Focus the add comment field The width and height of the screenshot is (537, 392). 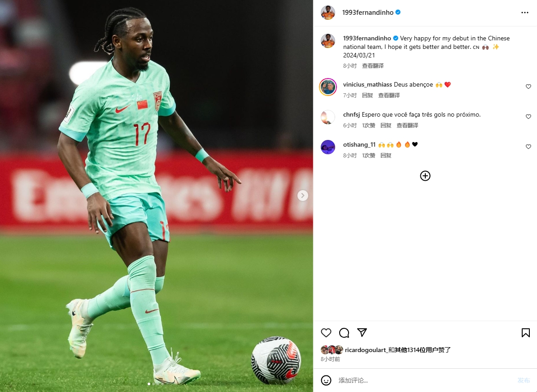pyautogui.click(x=425, y=380)
